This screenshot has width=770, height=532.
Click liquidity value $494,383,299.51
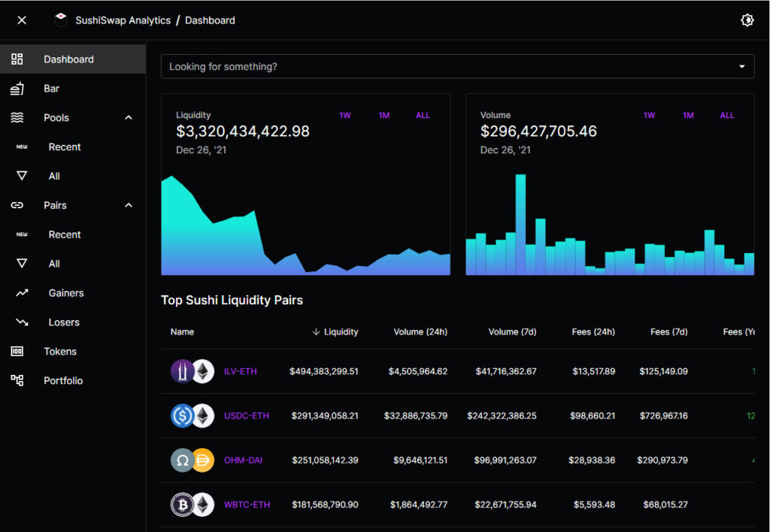pyautogui.click(x=323, y=371)
